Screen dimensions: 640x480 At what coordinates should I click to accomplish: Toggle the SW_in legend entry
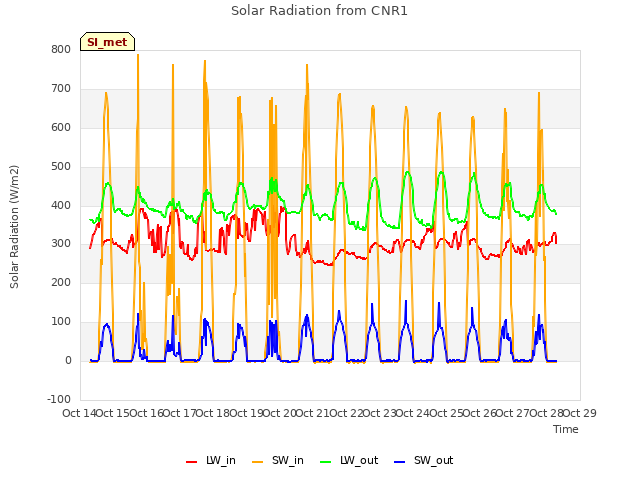point(278,460)
